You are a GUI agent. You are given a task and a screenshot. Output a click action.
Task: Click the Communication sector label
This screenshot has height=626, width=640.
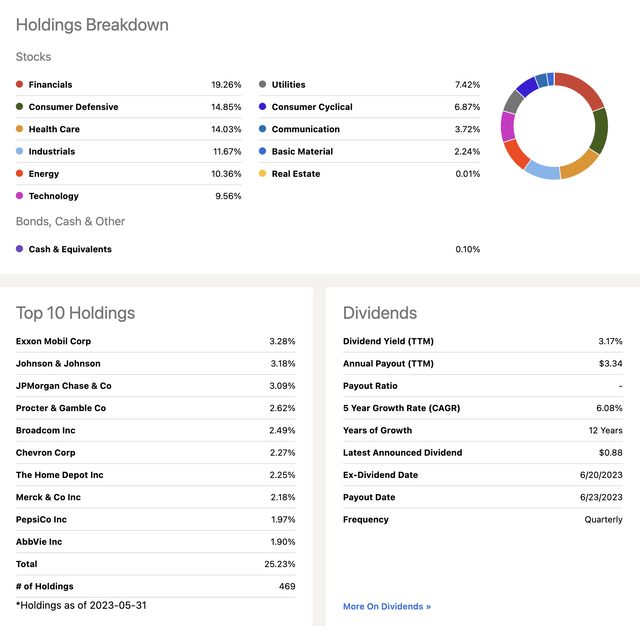pos(305,129)
